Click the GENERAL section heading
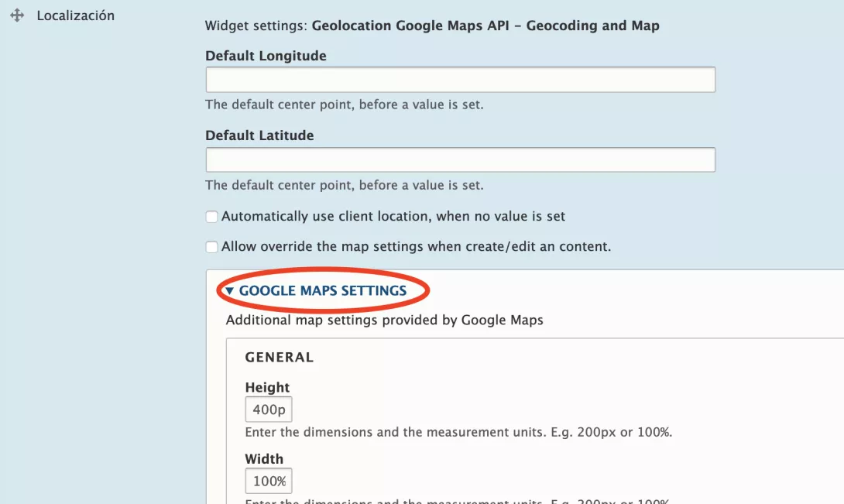The image size is (844, 504). point(279,358)
